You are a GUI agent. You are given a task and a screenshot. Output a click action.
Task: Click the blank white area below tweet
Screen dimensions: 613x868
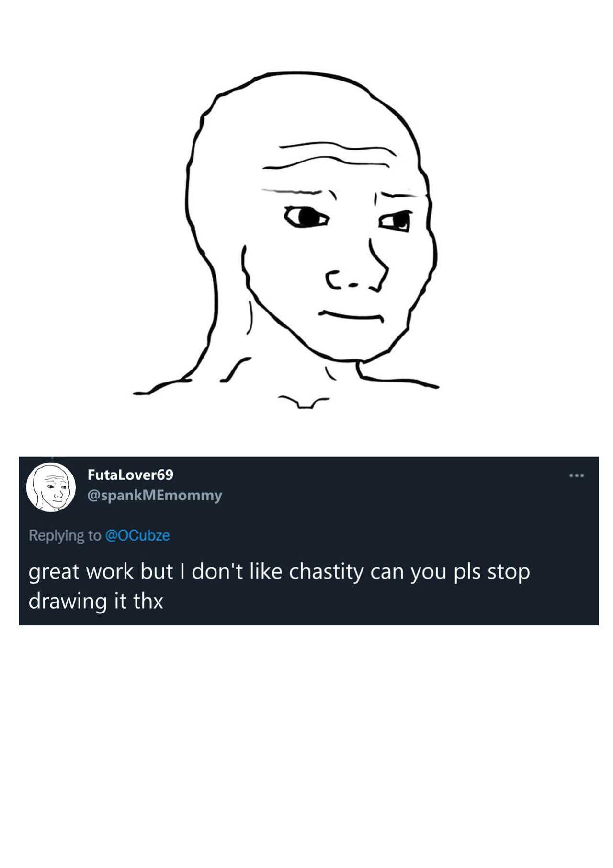306,743
